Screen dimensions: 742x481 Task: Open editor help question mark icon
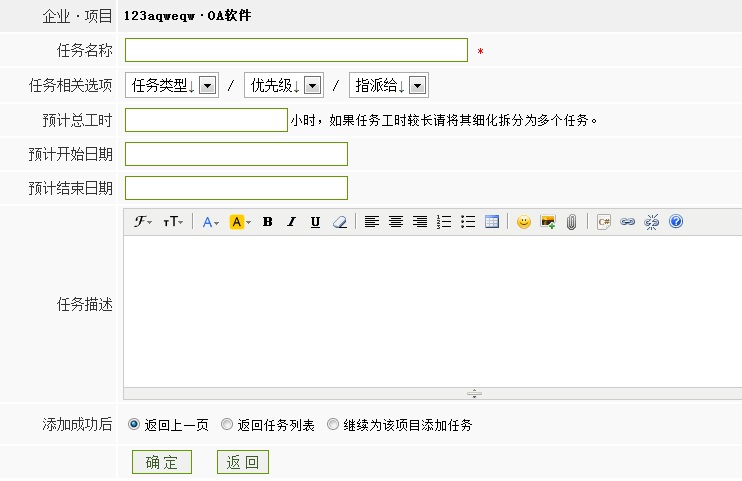pyautogui.click(x=676, y=221)
